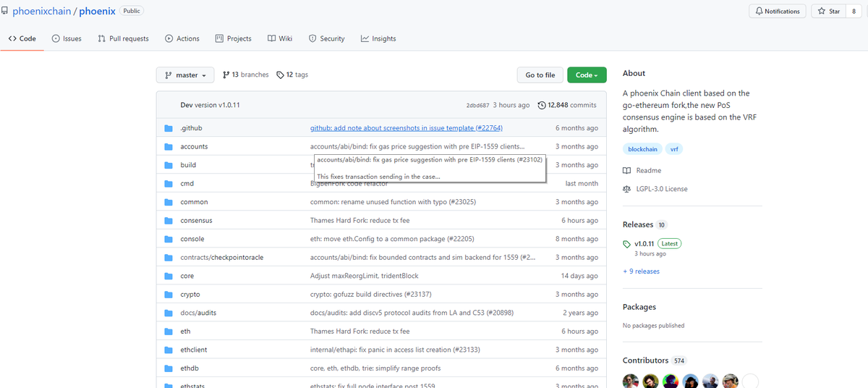View the LGPL-3.0 License link
This screenshot has height=388, width=868.
(x=662, y=189)
